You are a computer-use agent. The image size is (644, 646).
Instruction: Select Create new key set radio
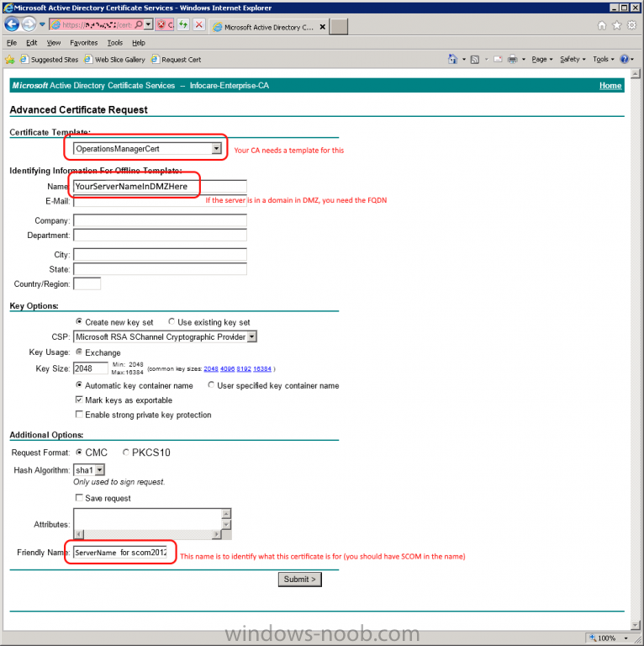[79, 321]
